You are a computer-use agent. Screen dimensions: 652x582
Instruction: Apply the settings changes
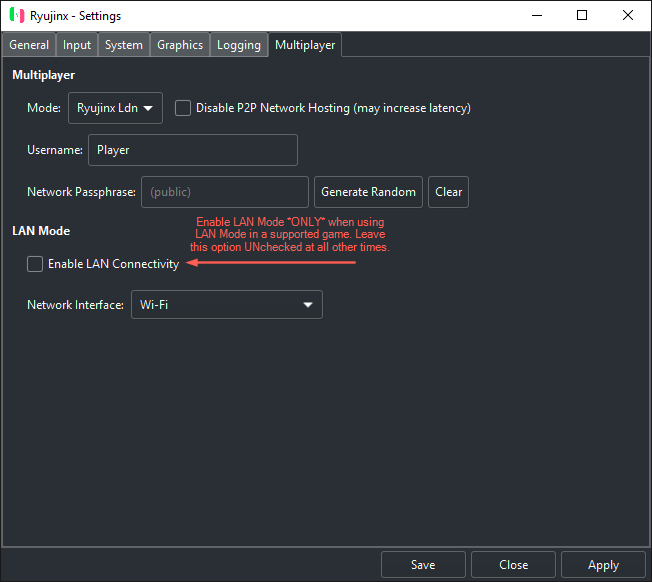[603, 565]
